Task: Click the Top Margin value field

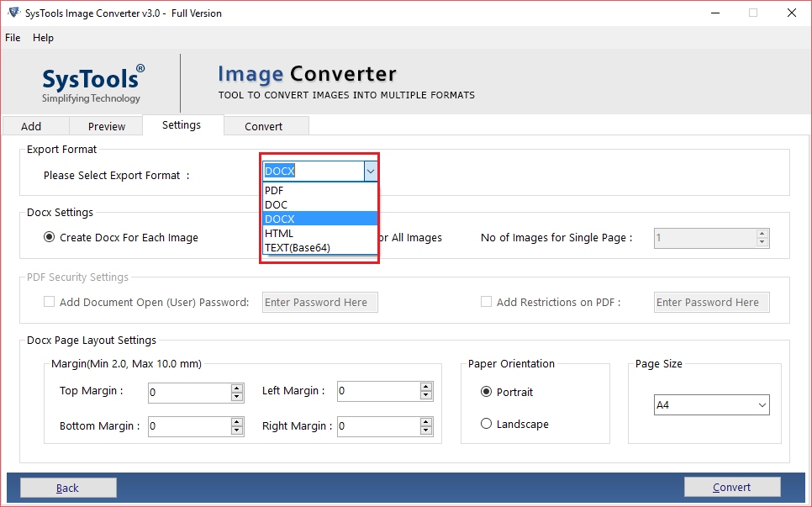Action: click(x=189, y=393)
